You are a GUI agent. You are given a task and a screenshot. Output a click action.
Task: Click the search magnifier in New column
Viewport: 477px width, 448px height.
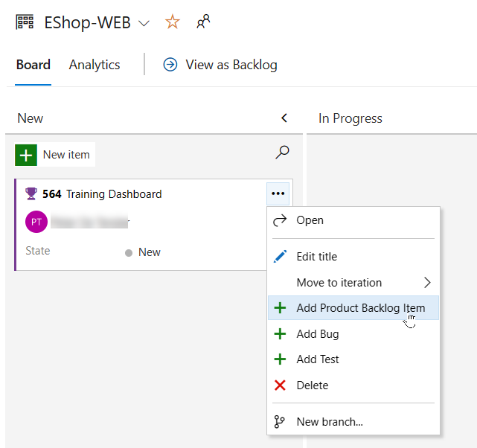(x=282, y=153)
